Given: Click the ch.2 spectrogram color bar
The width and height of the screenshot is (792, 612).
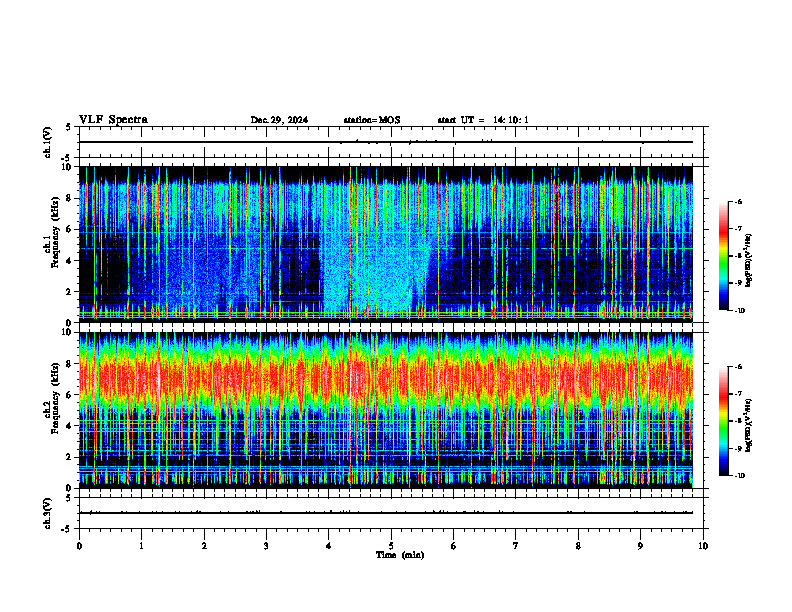Looking at the screenshot, I should [723, 421].
